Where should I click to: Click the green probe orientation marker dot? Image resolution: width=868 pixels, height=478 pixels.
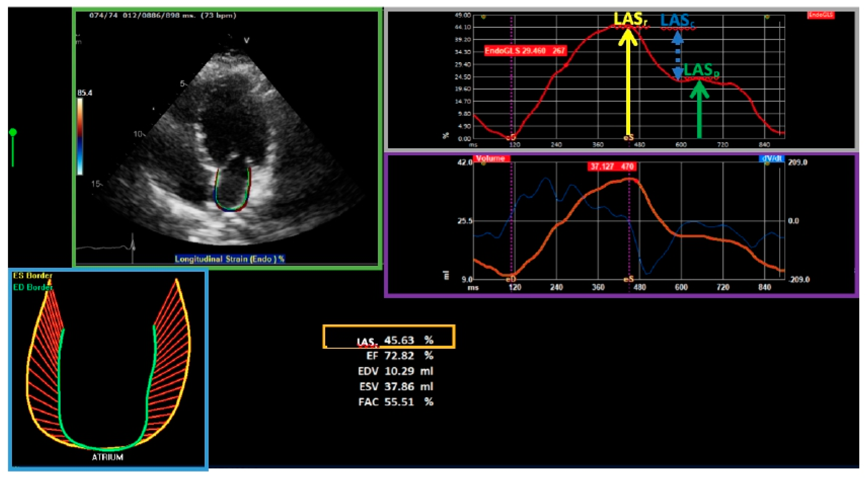(13, 132)
